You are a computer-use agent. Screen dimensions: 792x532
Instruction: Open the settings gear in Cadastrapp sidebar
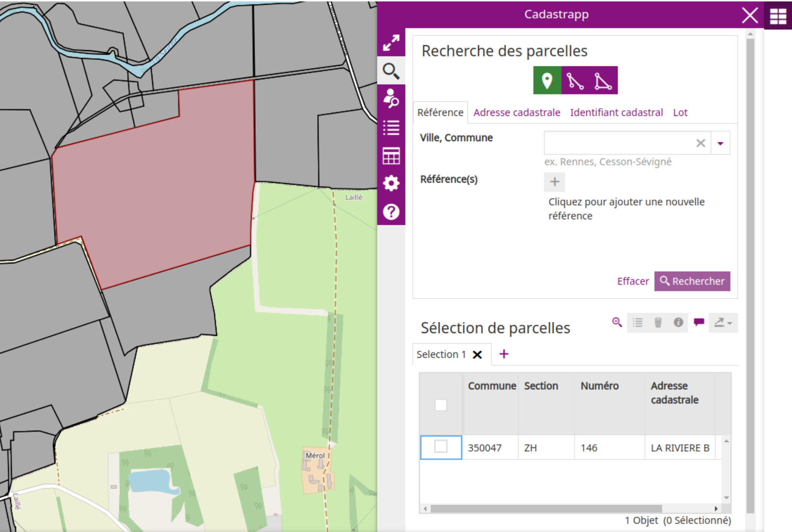391,184
